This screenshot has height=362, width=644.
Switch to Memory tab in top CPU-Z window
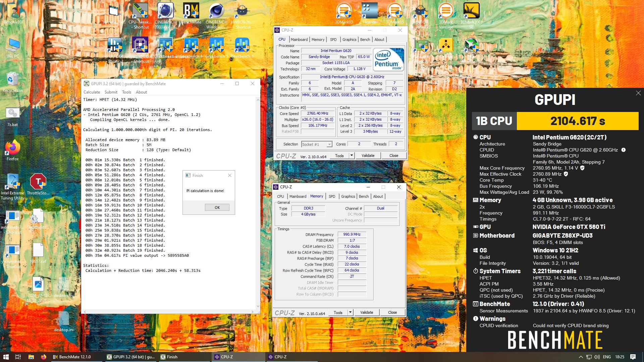point(318,40)
